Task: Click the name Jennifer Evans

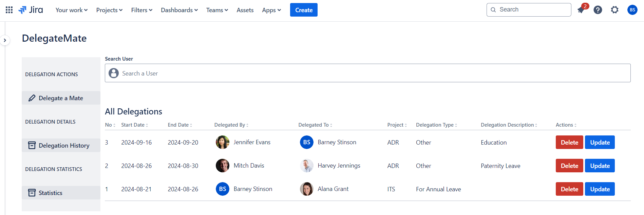Action: 252,142
